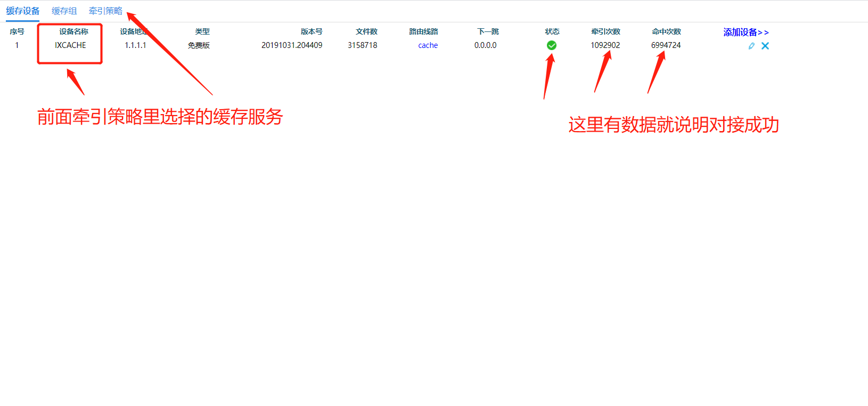Click the device address 1.1.1.1
Image resolution: width=868 pixels, height=406 pixels.
tap(135, 45)
